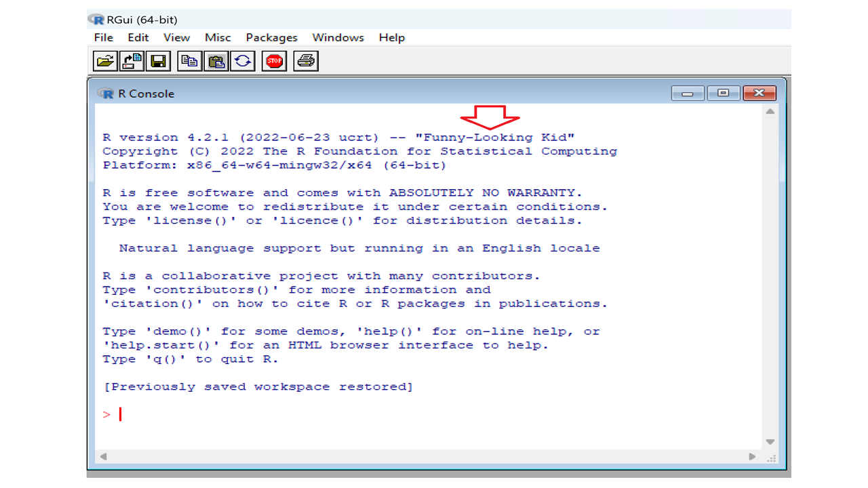Click the "ABSOLUTELY NO WARRANTY" line

tap(342, 193)
